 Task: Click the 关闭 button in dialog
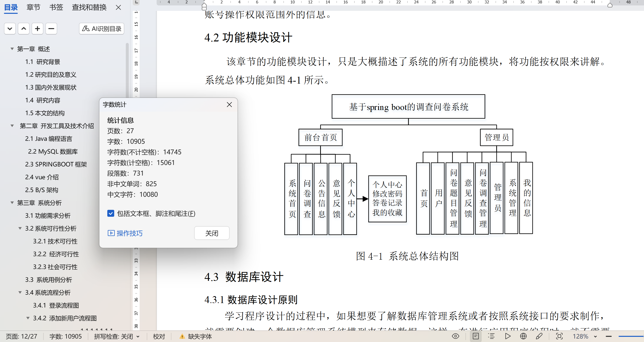(211, 233)
